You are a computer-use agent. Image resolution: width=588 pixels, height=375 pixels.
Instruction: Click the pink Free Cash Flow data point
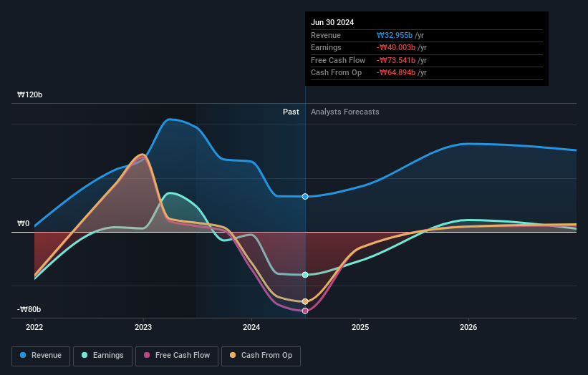pyautogui.click(x=305, y=311)
